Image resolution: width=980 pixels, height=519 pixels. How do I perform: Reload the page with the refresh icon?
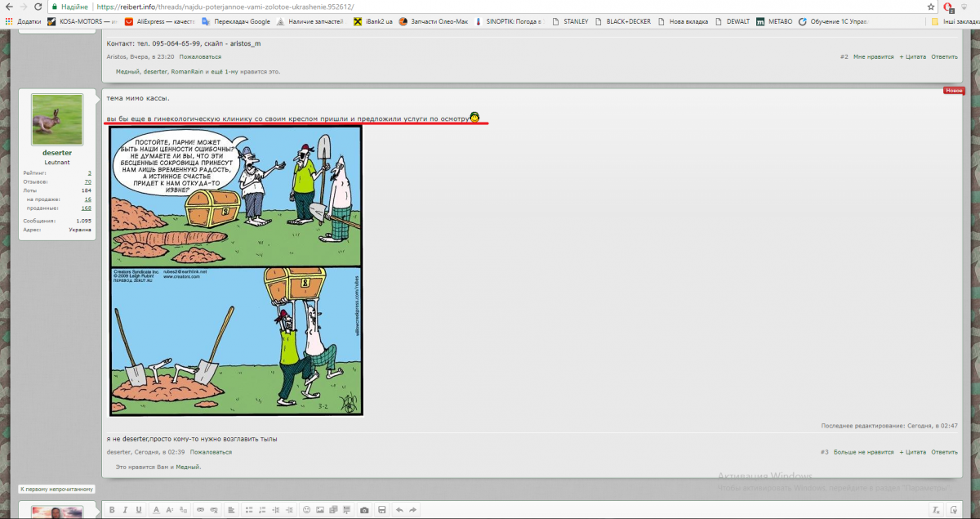(x=38, y=6)
